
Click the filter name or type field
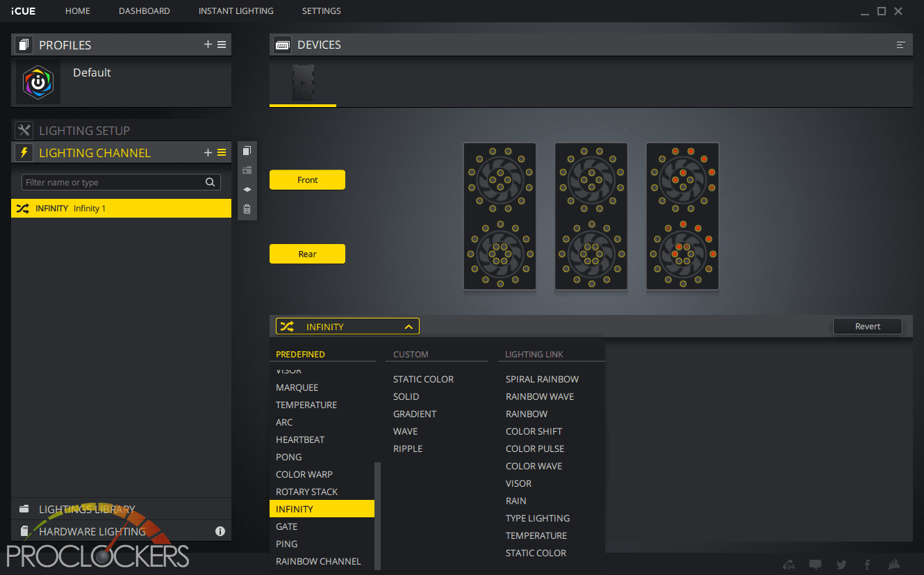pyautogui.click(x=121, y=182)
